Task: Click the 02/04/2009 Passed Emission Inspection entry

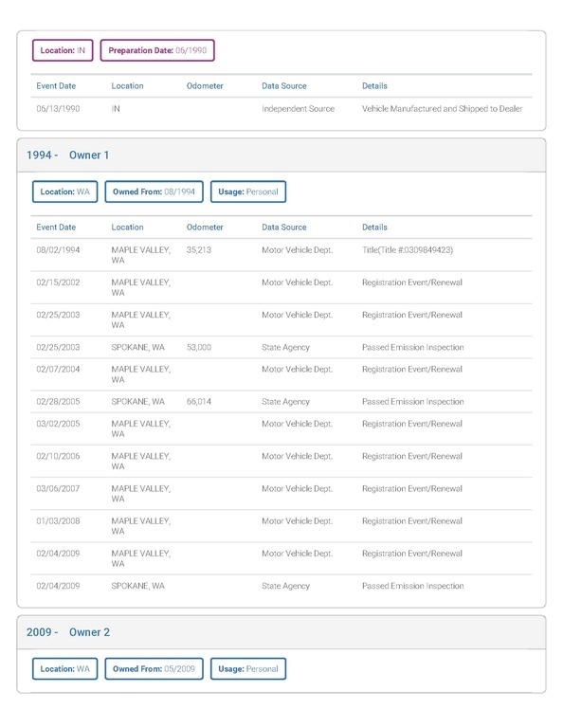Action: pos(412,586)
